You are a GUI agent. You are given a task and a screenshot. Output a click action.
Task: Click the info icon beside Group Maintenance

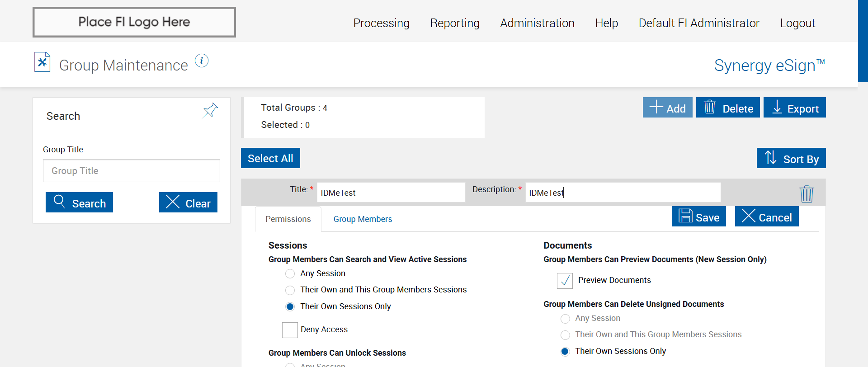point(202,61)
